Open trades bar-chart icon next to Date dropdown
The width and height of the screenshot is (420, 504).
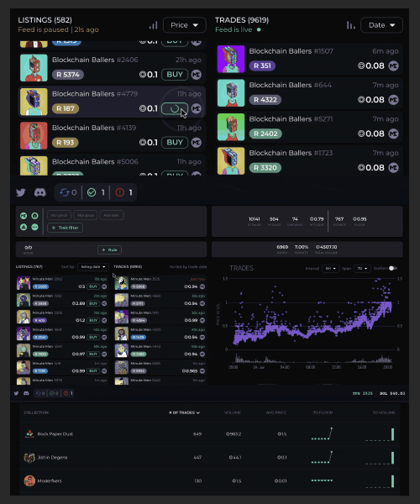click(350, 25)
